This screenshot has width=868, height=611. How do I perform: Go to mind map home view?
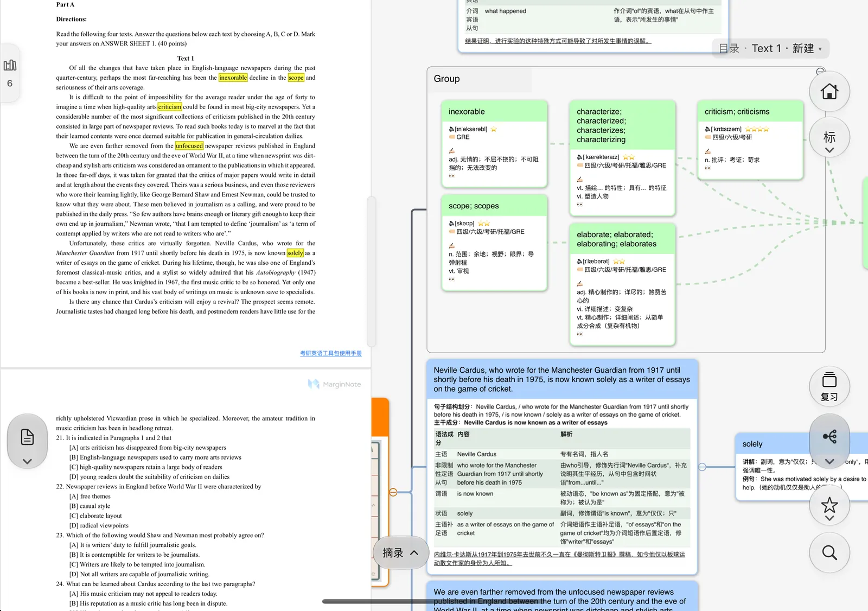pos(829,92)
